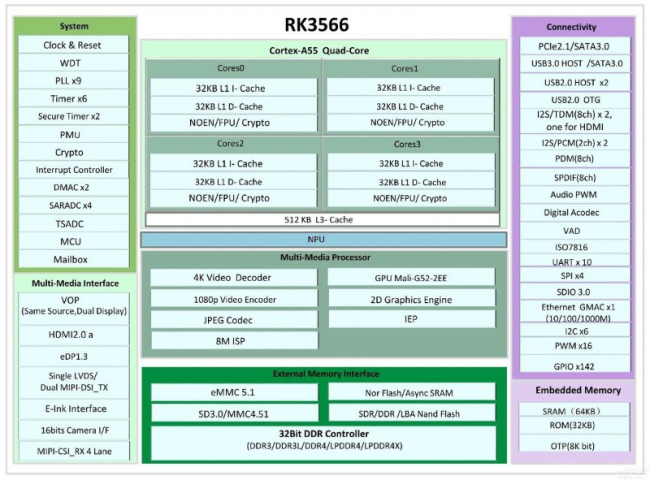Click the HDMI2.0 a block
The image size is (650, 480).
click(74, 335)
